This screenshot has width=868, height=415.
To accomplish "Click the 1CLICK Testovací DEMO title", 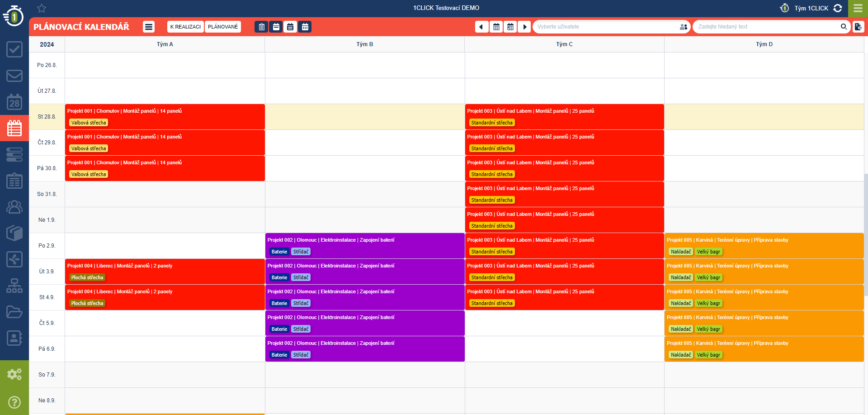I will 446,8.
